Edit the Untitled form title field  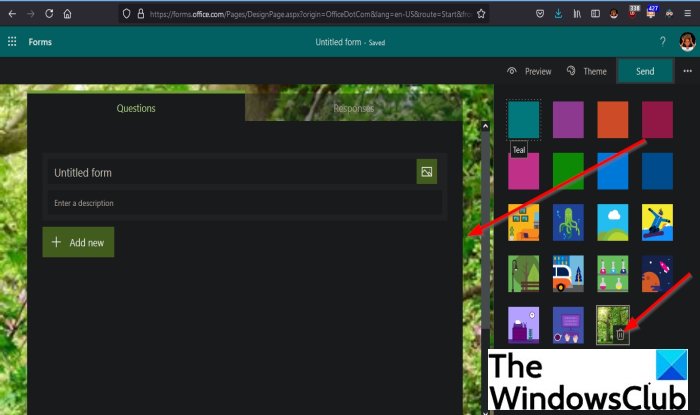(x=232, y=172)
